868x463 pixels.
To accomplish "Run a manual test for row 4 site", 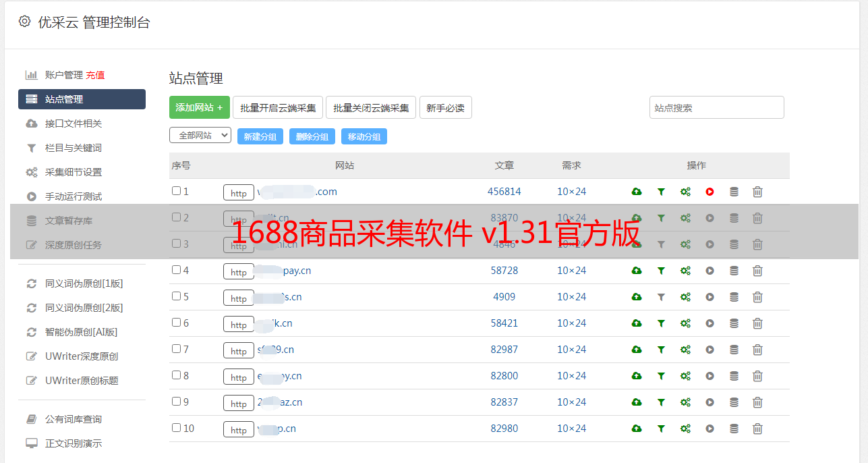I will coord(710,271).
